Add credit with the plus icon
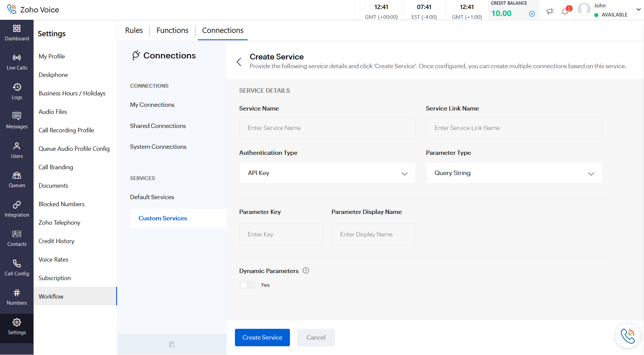The height and width of the screenshot is (355, 644). pyautogui.click(x=532, y=14)
